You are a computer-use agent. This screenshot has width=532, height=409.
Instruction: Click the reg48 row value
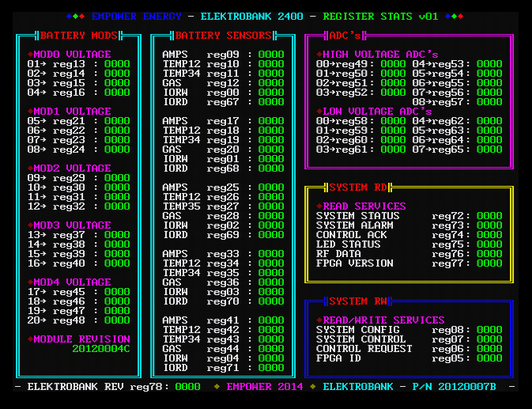(x=117, y=320)
